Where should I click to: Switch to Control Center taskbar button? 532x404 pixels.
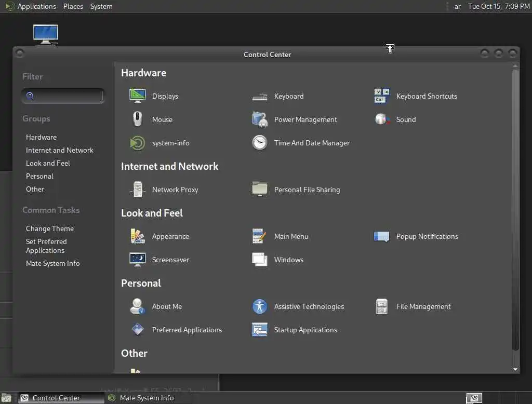click(61, 398)
